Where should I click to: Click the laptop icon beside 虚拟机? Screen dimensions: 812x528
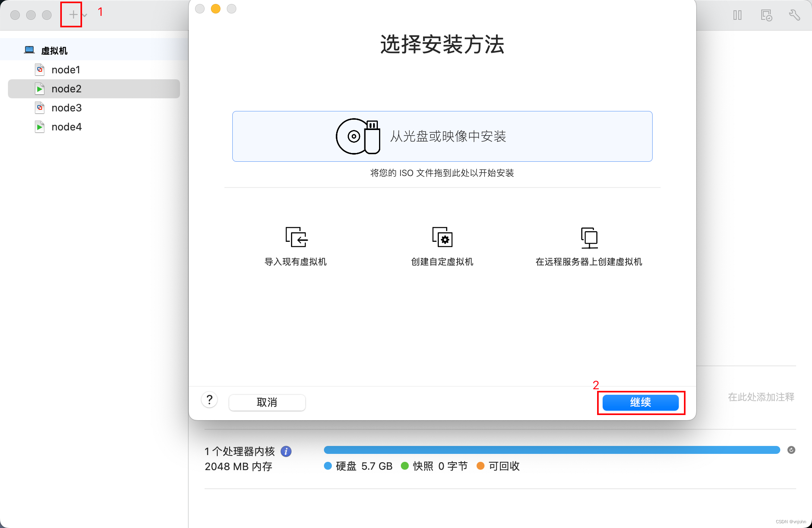tap(29, 50)
